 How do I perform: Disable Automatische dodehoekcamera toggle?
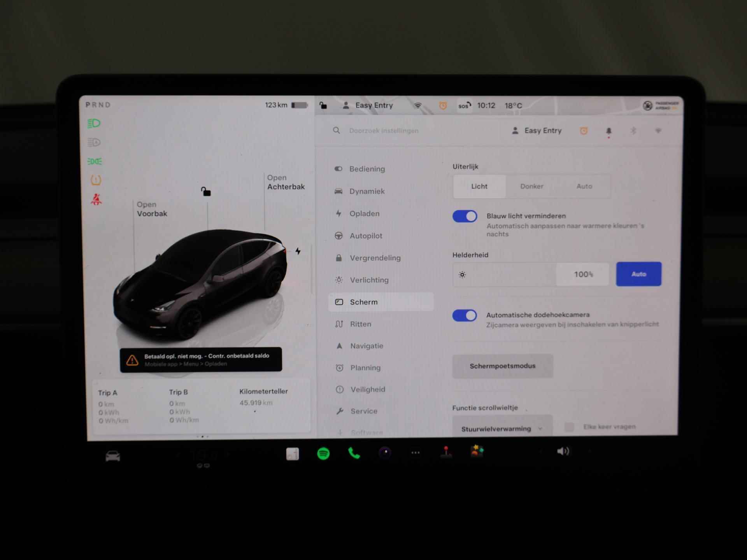tap(465, 315)
